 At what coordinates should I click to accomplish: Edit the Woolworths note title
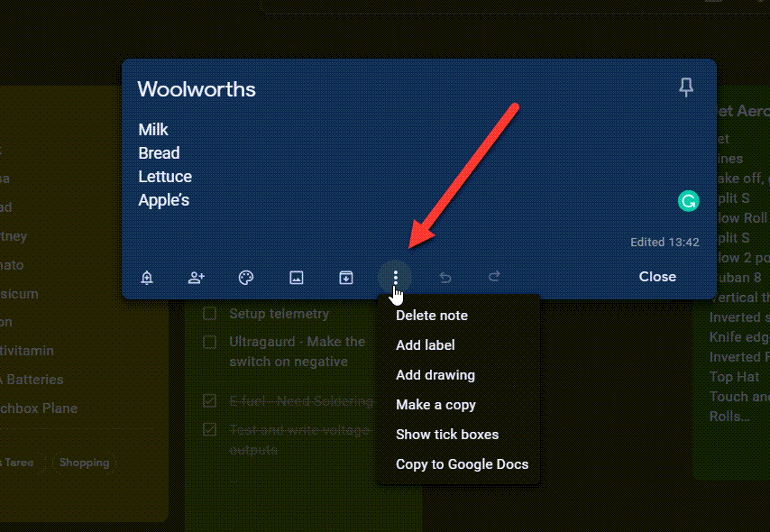pos(197,89)
